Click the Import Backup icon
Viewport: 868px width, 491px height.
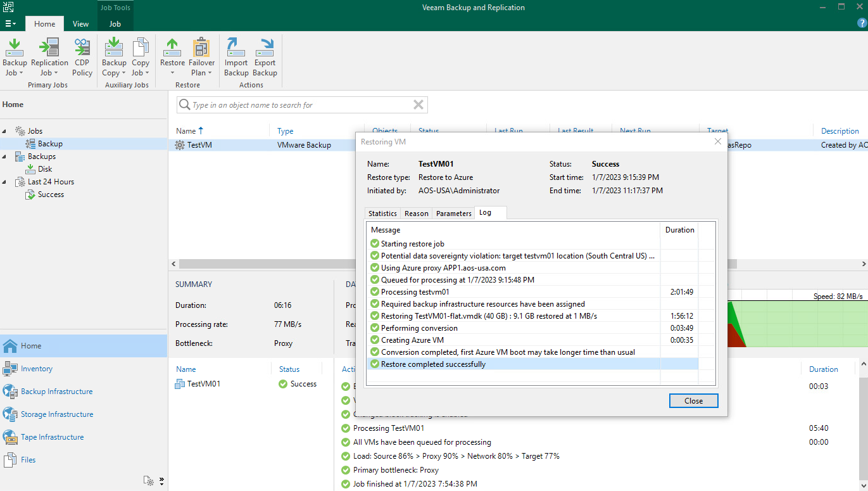click(236, 57)
